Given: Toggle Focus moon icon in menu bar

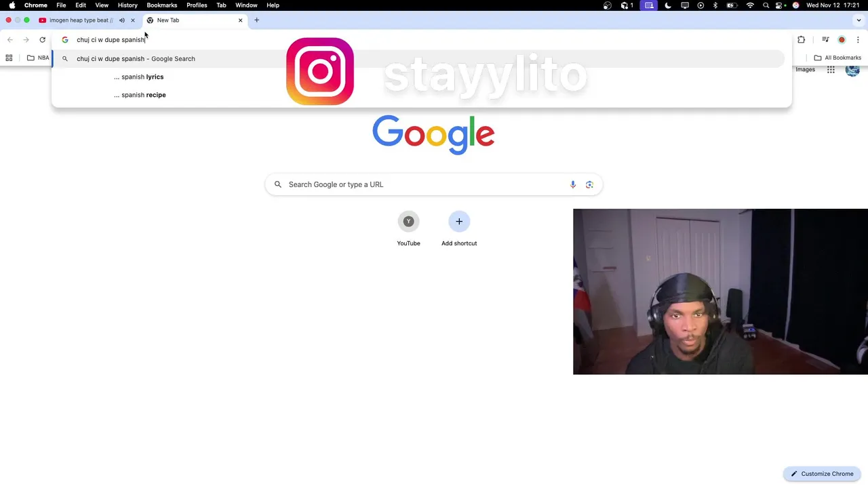Looking at the screenshot, I should 668,5.
